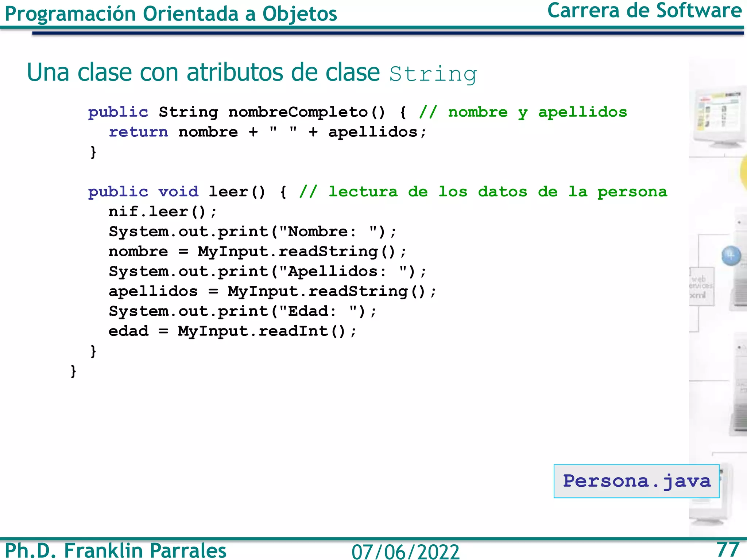747x560 pixels.
Task: Click the slide title 'Una clase con atributos de clase String'
Action: [x=252, y=73]
